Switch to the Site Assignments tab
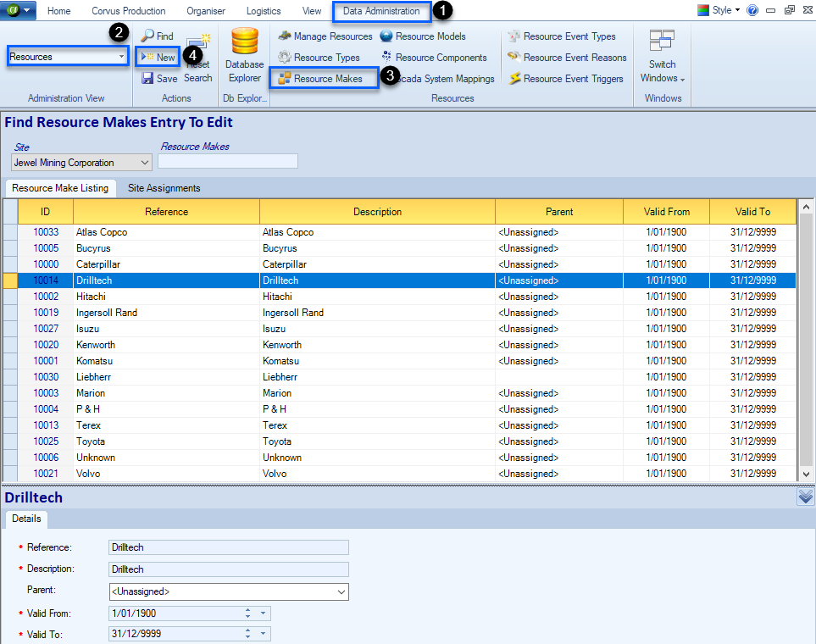Image resolution: width=816 pixels, height=644 pixels. click(x=164, y=188)
